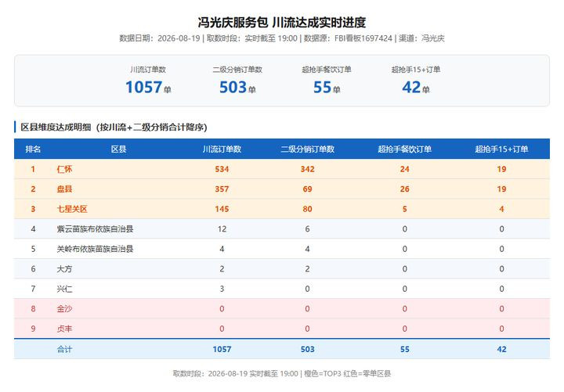Click rank number 1 in 仁怀 row

point(33,169)
